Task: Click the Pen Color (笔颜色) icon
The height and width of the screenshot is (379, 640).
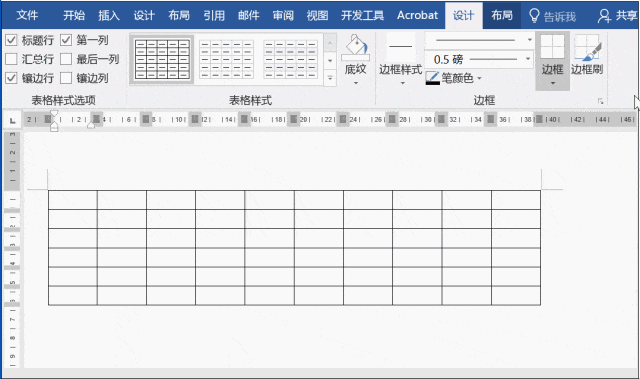Action: [x=432, y=78]
